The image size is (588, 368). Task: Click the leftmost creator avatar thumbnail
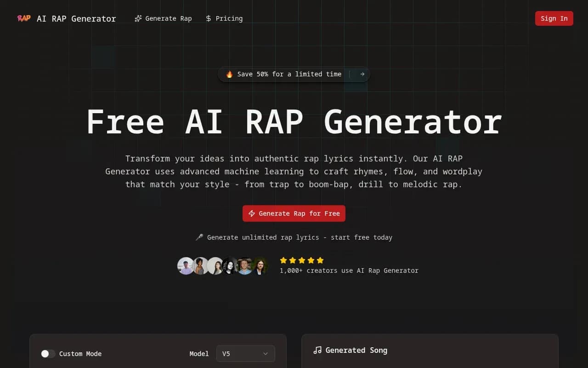[186, 266]
